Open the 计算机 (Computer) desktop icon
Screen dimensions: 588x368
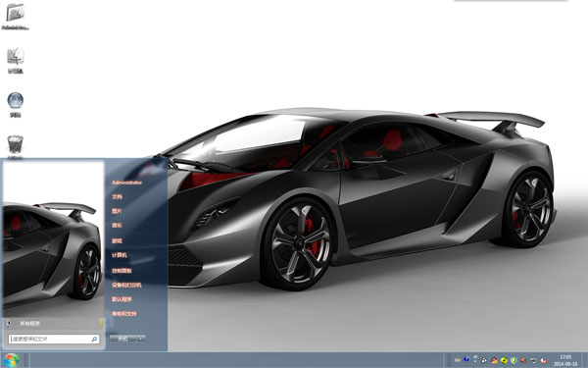(x=16, y=60)
